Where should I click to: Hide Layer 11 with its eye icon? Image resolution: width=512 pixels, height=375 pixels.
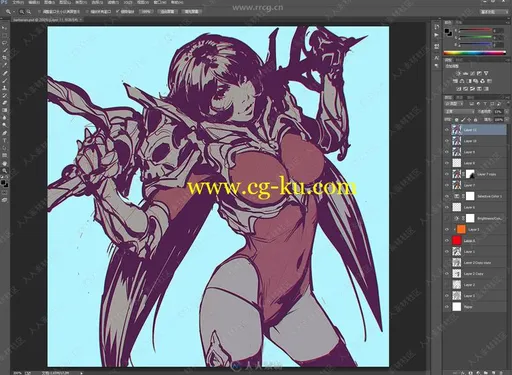click(447, 130)
